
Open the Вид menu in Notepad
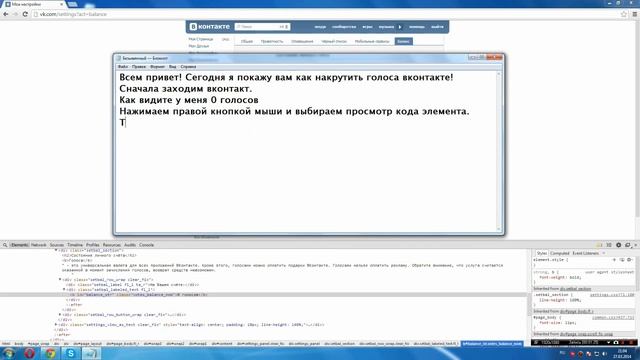[173, 67]
